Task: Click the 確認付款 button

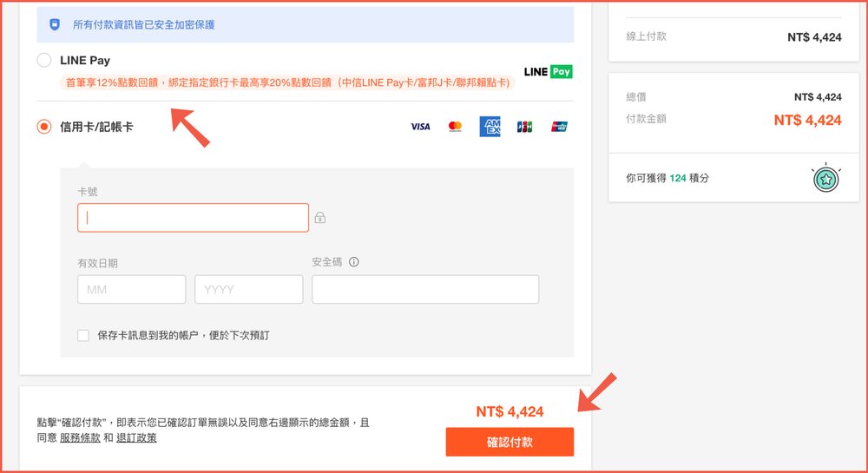Action: tap(510, 442)
